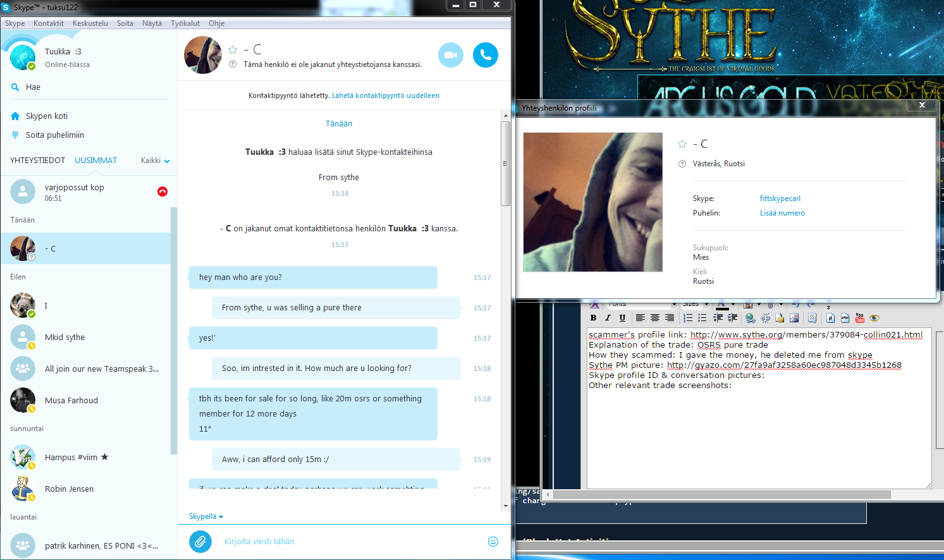Insert image in forum editor
The width and height of the screenshot is (944, 560).
pos(794,318)
